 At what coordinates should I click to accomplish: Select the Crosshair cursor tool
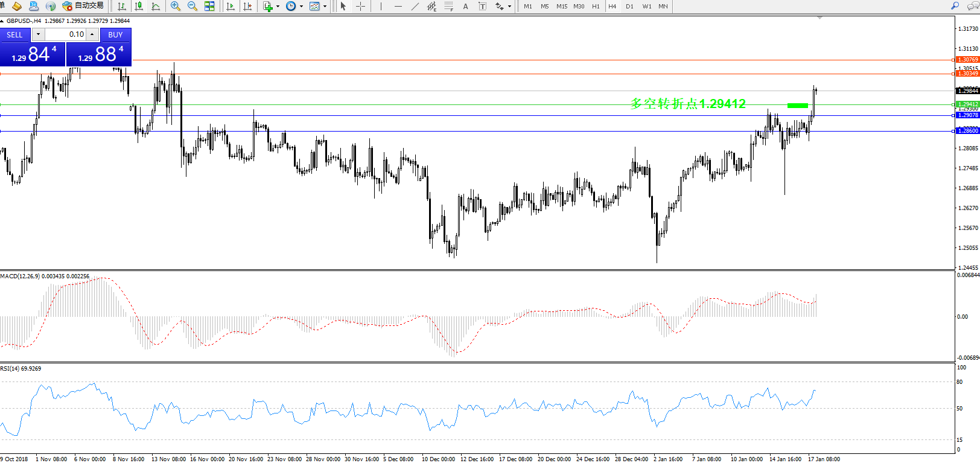[360, 6]
